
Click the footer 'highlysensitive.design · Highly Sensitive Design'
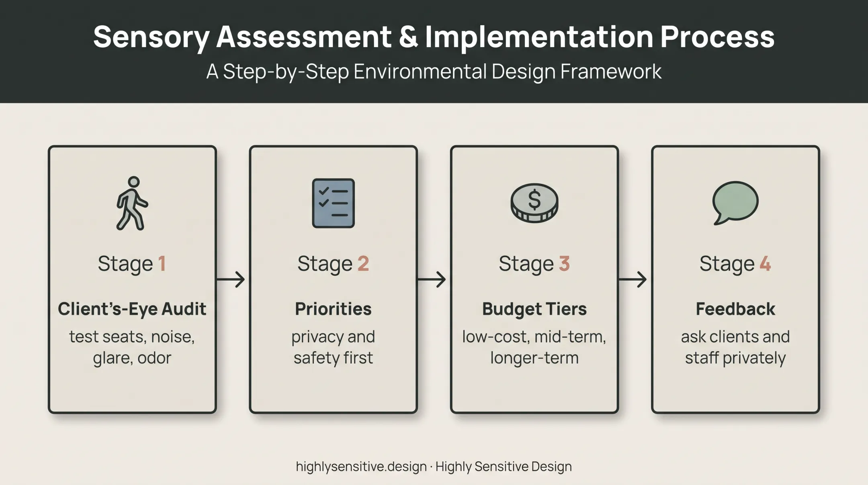(x=434, y=467)
